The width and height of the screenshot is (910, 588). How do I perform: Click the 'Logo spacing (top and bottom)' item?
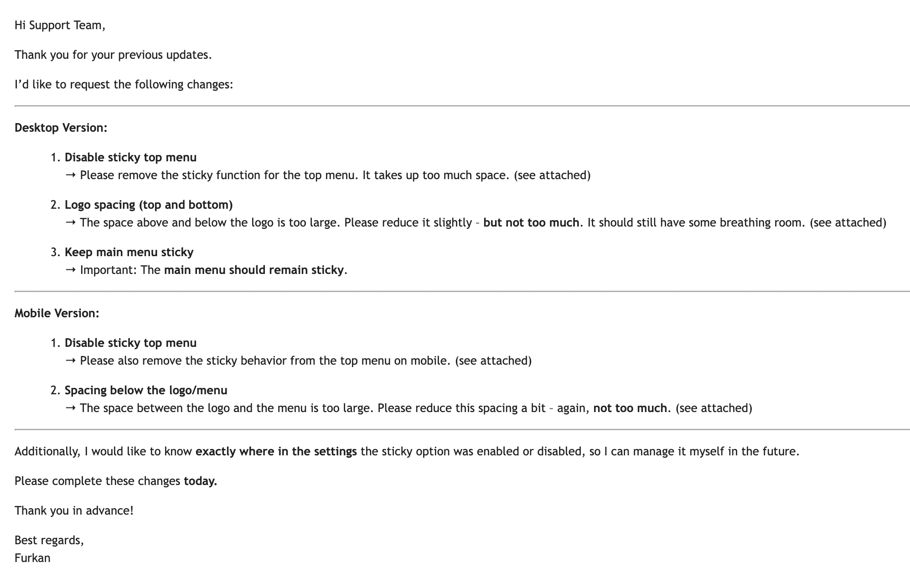(149, 205)
